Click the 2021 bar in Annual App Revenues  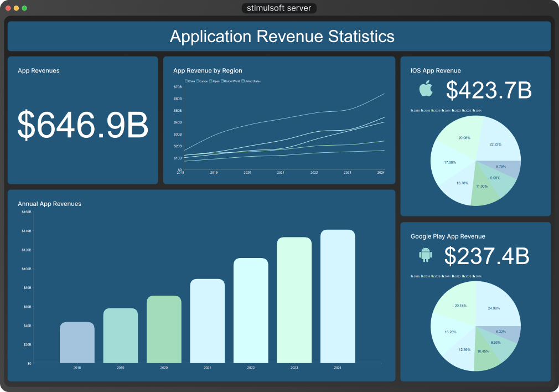208,321
